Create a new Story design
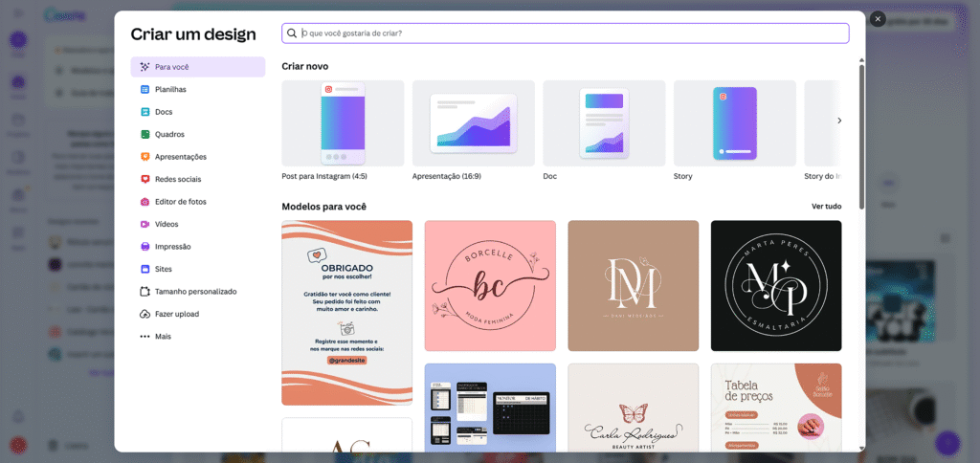This screenshot has width=980, height=463. (734, 123)
